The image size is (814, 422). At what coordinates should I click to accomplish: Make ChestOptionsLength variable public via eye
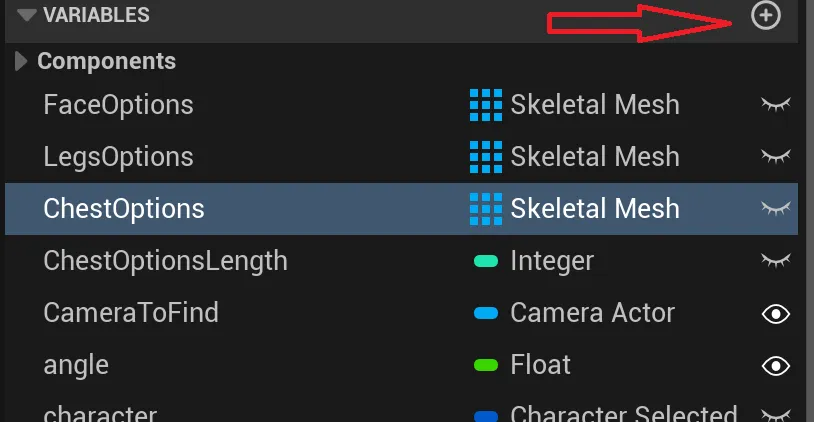[776, 261]
